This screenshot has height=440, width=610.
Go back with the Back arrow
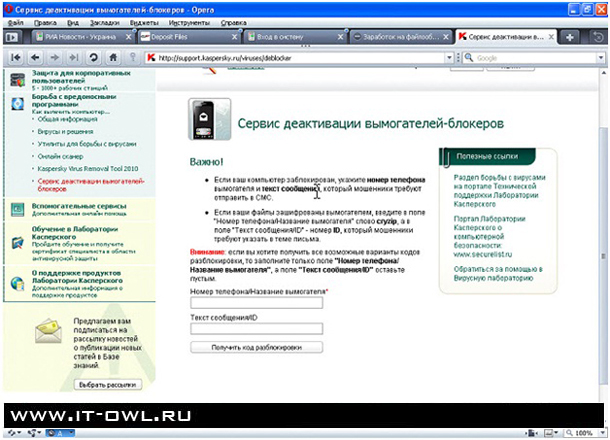pos(35,58)
